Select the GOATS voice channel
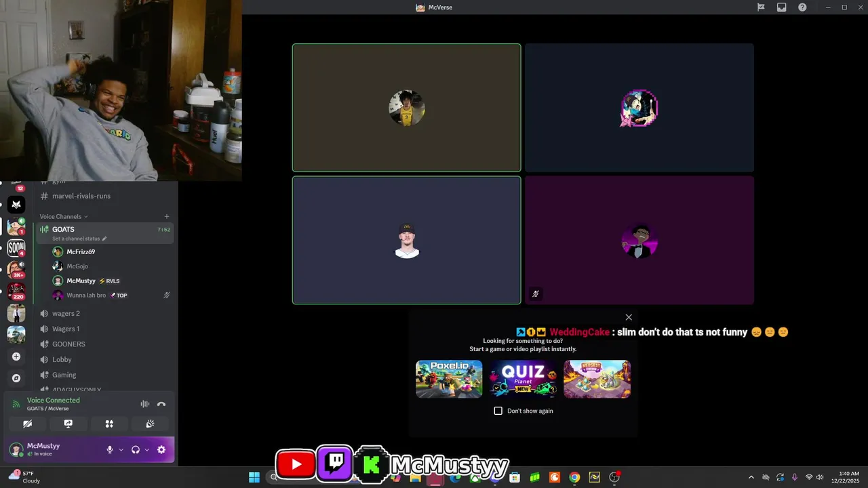 (x=106, y=232)
